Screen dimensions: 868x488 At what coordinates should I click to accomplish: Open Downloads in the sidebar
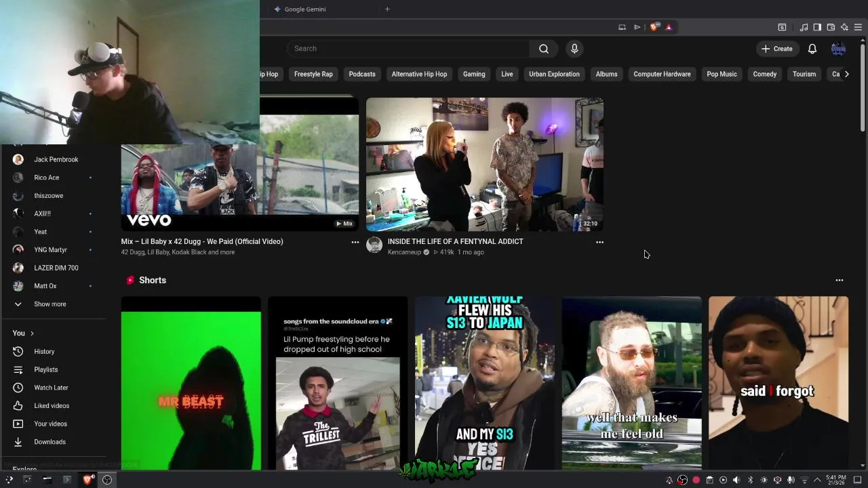(x=54, y=442)
